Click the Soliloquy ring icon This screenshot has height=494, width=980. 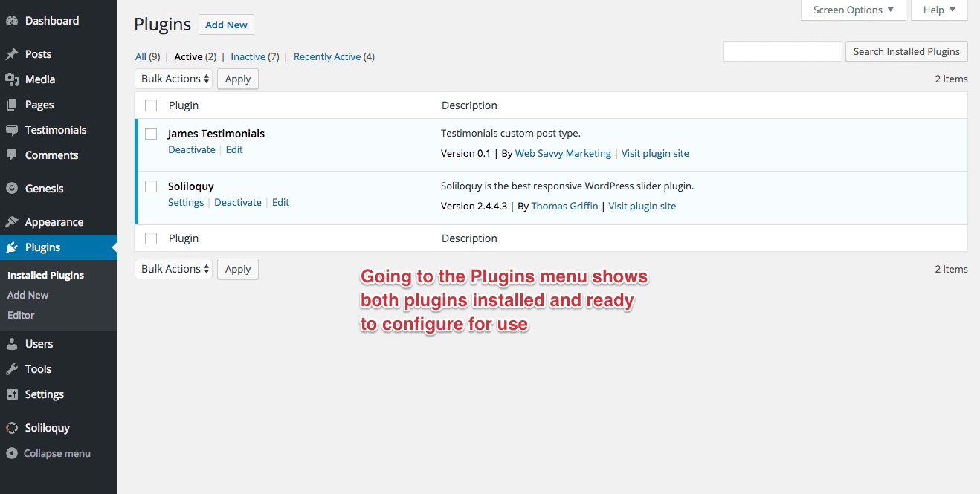coord(12,428)
